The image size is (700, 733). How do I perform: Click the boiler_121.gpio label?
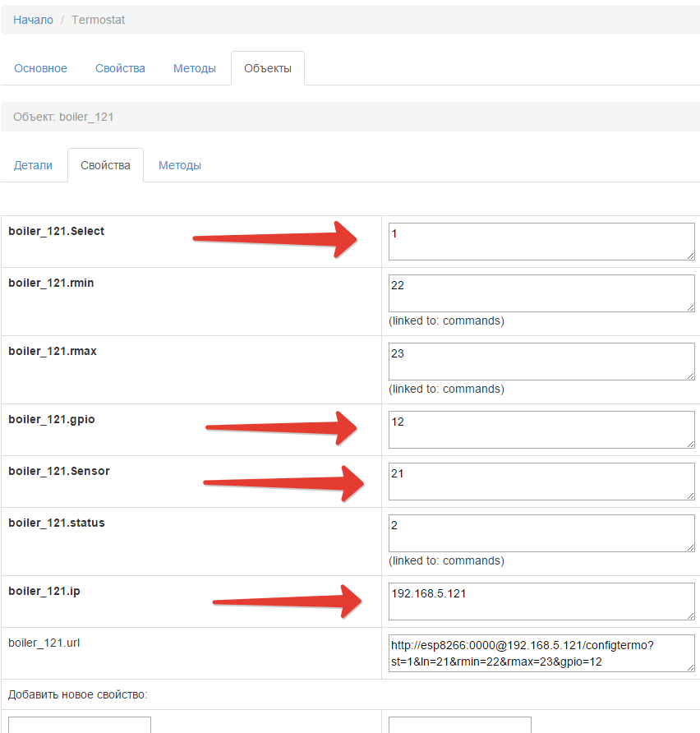point(52,419)
